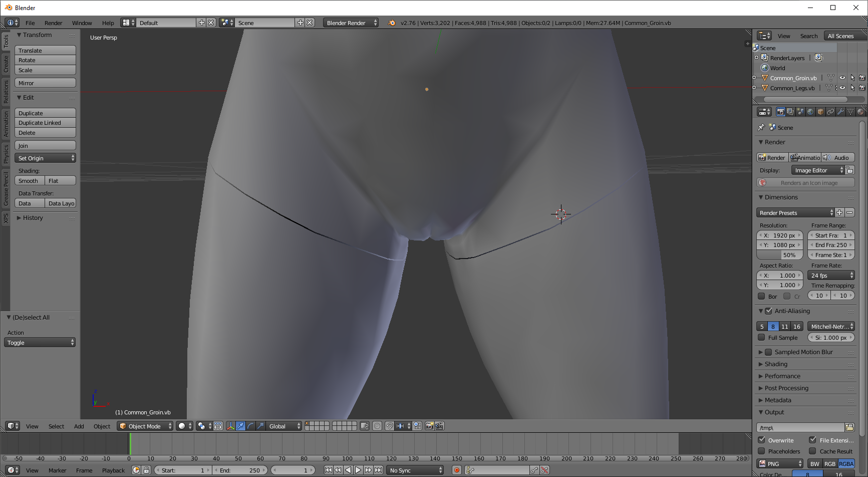Click the outliner editor type icon

[x=764, y=36]
